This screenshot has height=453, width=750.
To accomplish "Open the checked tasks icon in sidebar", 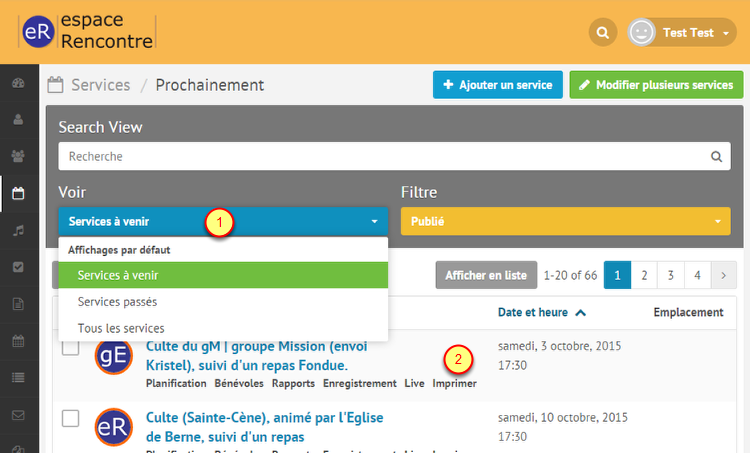I will 18,267.
